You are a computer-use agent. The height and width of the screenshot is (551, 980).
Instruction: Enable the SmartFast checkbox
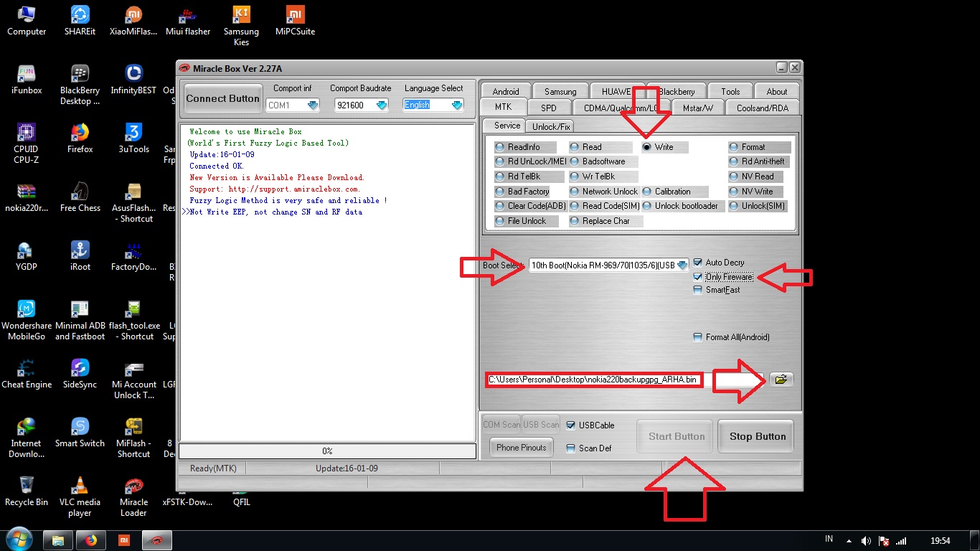click(x=697, y=289)
